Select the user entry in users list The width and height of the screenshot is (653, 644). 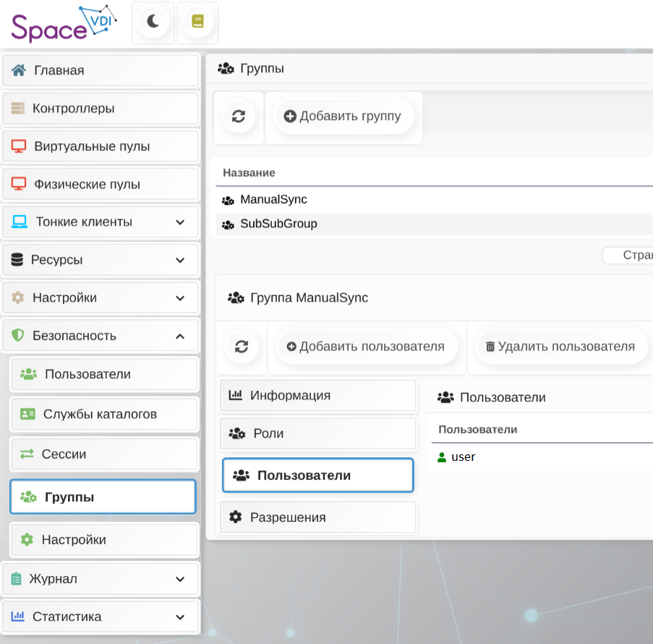click(x=463, y=457)
